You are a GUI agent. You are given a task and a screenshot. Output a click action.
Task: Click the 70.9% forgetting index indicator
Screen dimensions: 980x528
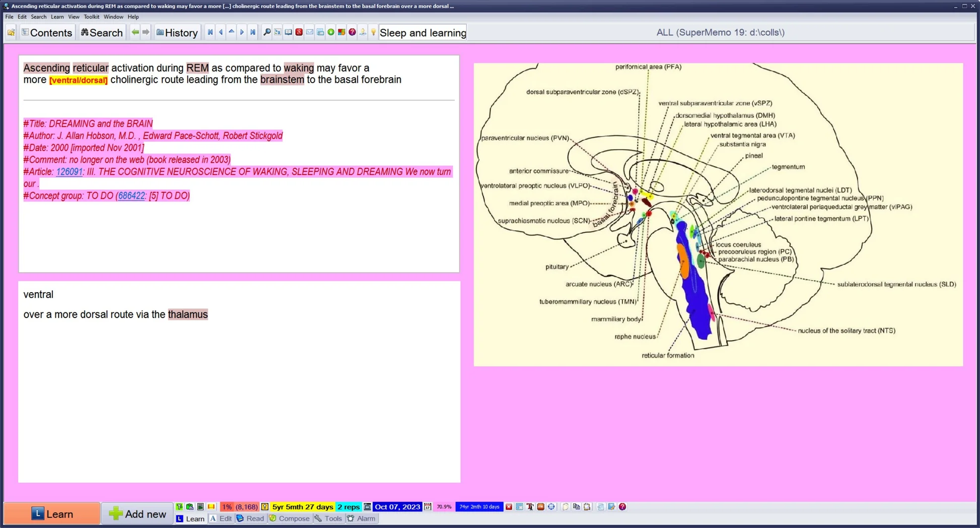coord(443,507)
